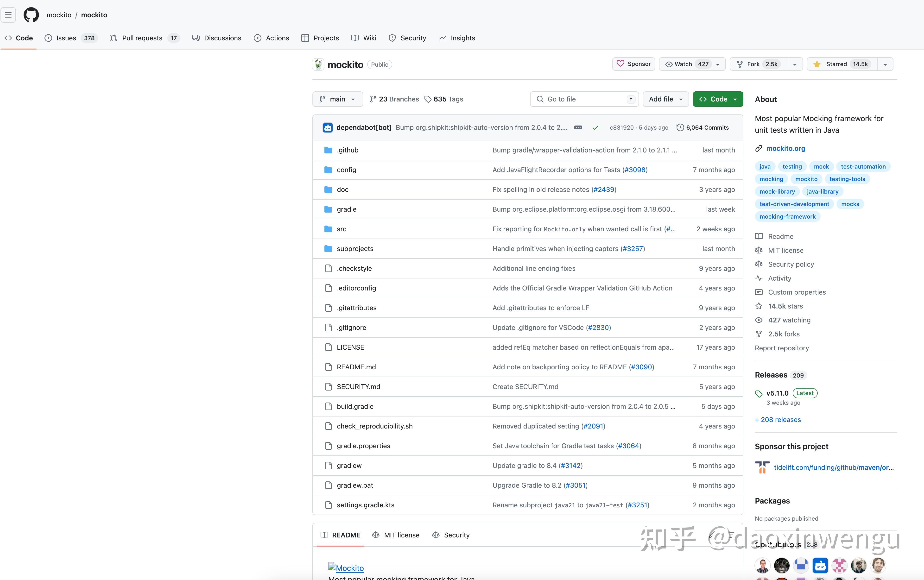Open the hamburger navigation menu
Viewport: 924px width, 580px height.
click(8, 15)
